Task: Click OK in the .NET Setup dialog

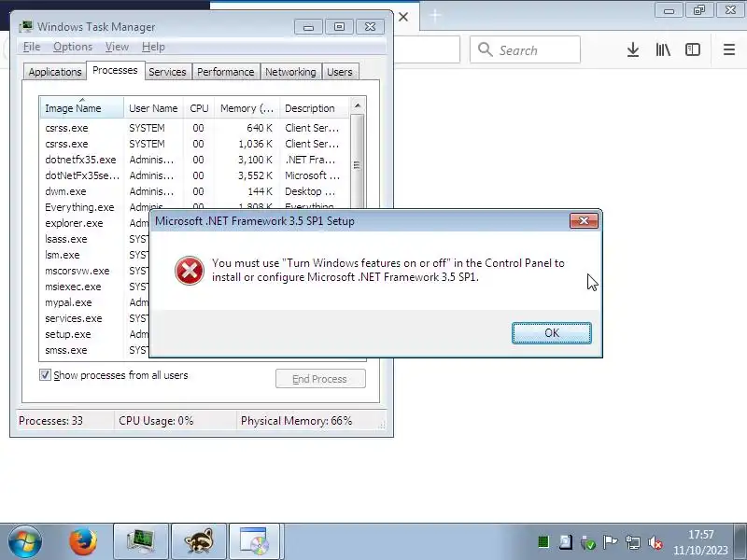Action: [x=552, y=333]
